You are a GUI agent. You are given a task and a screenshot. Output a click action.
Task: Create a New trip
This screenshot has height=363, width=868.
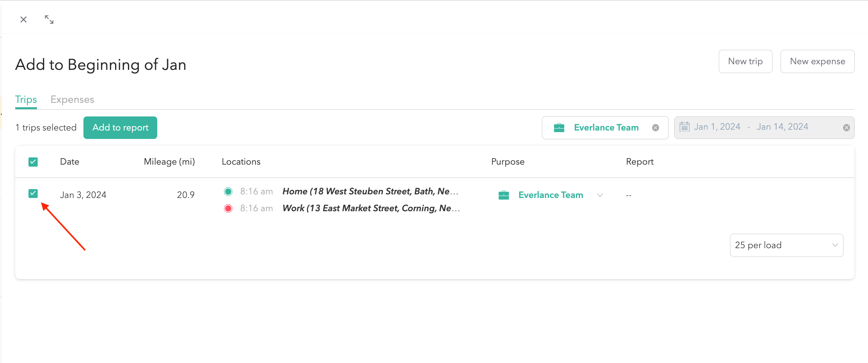click(745, 61)
